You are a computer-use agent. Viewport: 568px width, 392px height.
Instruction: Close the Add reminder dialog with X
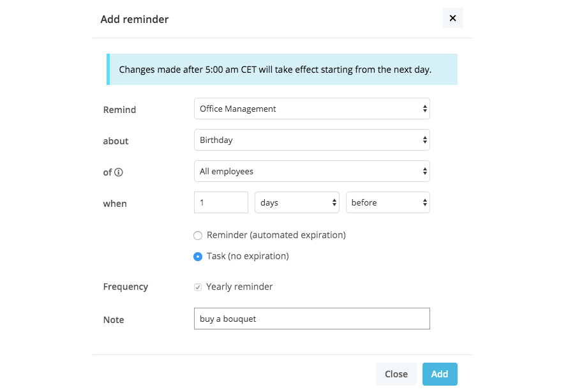click(x=452, y=19)
